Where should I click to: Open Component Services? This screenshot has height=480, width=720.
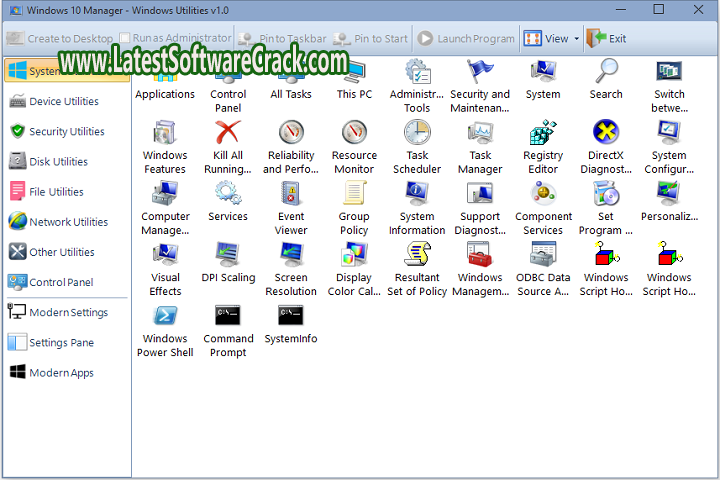click(x=543, y=209)
